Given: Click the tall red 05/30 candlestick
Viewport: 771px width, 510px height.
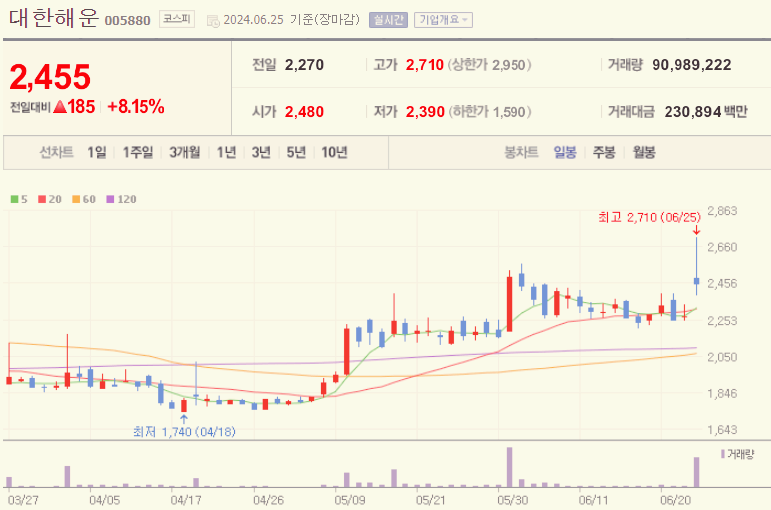Looking at the screenshot, I should (x=509, y=302).
